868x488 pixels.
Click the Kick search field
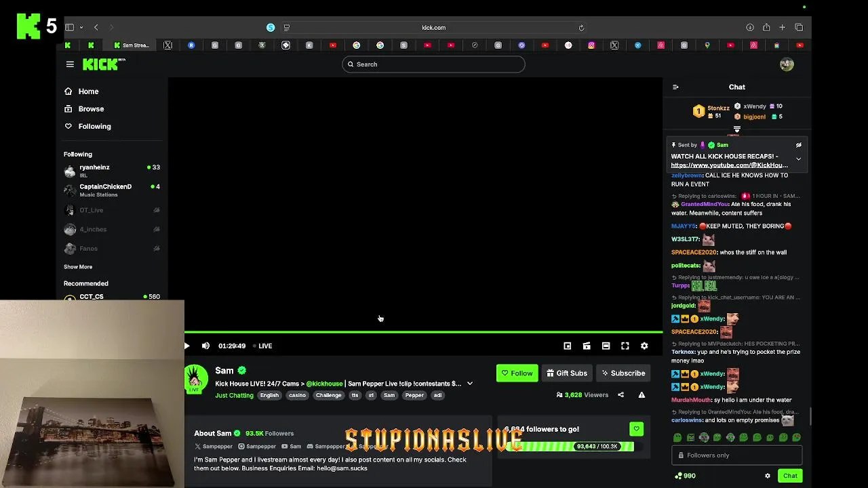pyautogui.click(x=433, y=64)
